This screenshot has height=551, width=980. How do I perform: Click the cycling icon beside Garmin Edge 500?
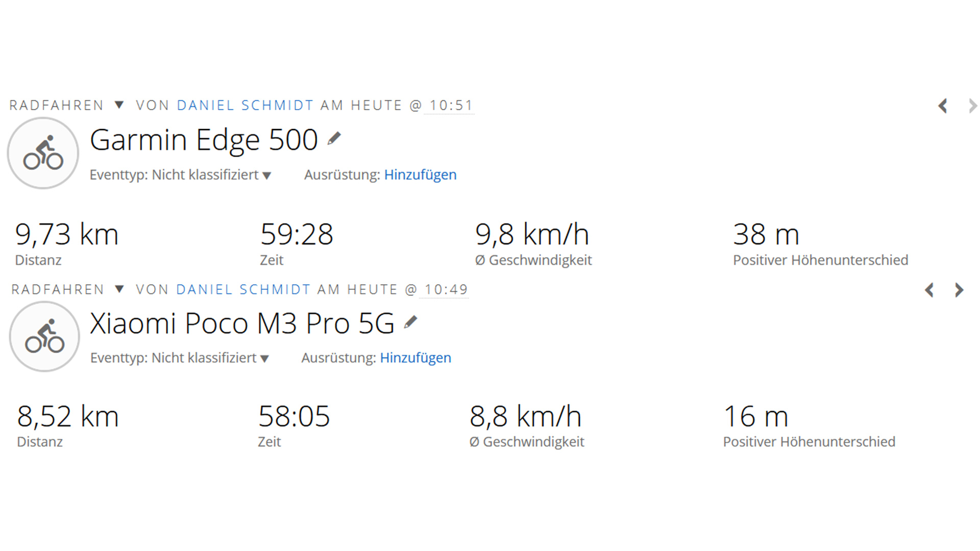click(43, 153)
